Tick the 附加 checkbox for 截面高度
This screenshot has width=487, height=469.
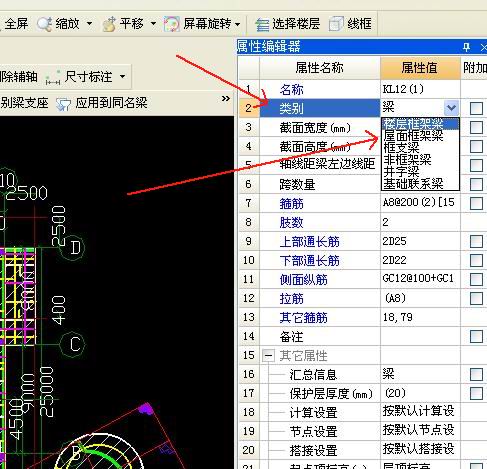(476, 146)
